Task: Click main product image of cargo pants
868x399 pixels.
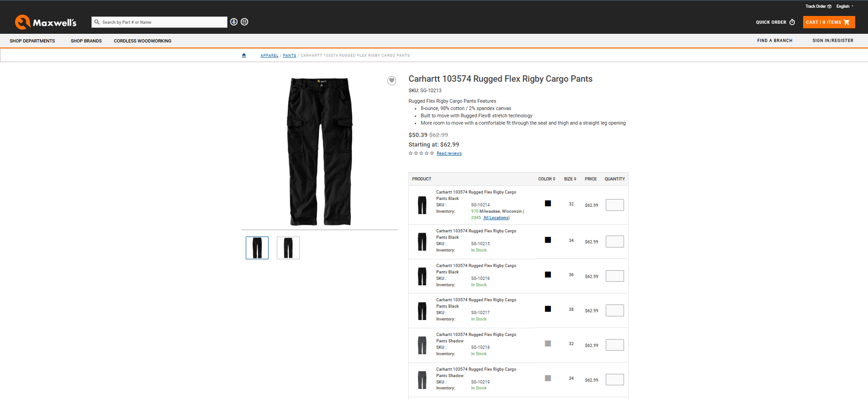Action: click(320, 152)
